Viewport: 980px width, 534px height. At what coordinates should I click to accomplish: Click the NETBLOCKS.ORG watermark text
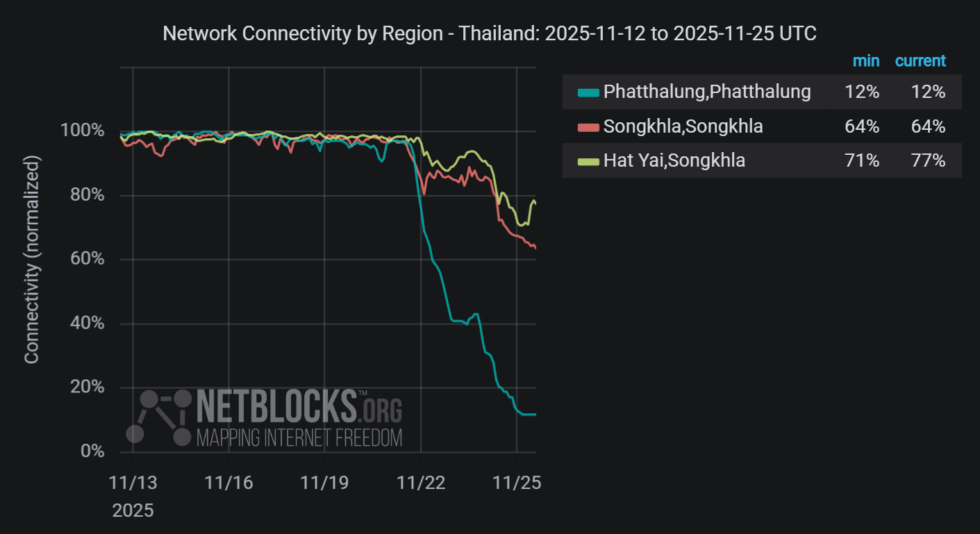[x=299, y=407]
